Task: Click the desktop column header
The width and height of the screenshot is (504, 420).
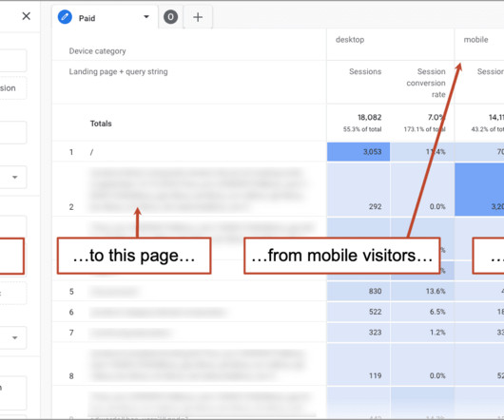Action: coord(350,40)
